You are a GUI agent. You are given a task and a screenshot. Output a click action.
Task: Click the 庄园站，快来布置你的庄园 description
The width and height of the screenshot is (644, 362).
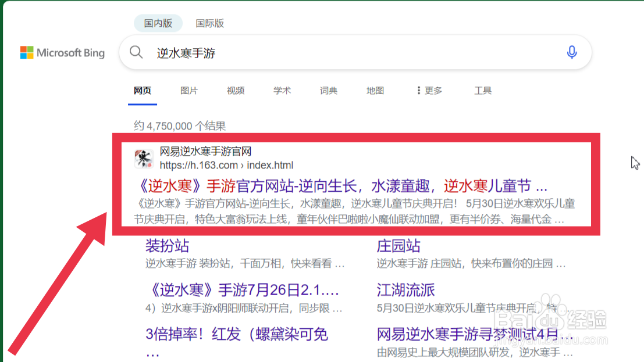click(471, 263)
